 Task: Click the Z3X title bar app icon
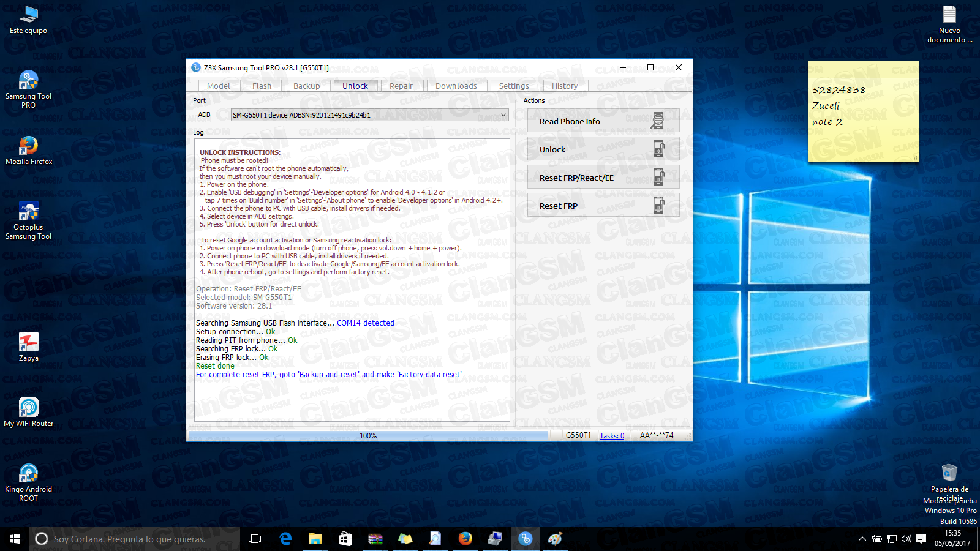[196, 67]
